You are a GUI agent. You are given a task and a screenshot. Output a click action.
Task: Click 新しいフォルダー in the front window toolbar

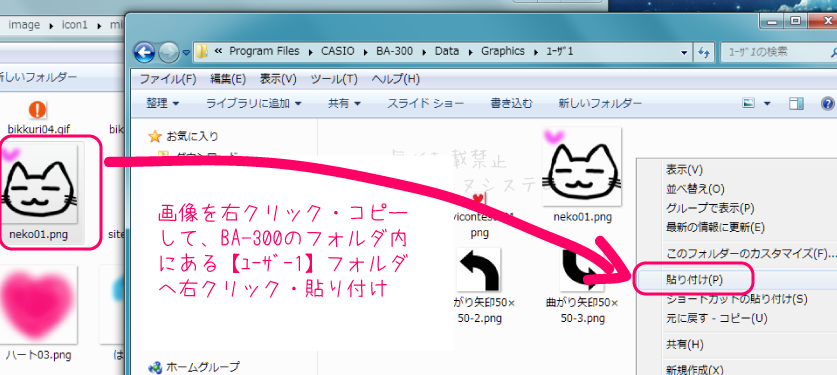[x=600, y=103]
